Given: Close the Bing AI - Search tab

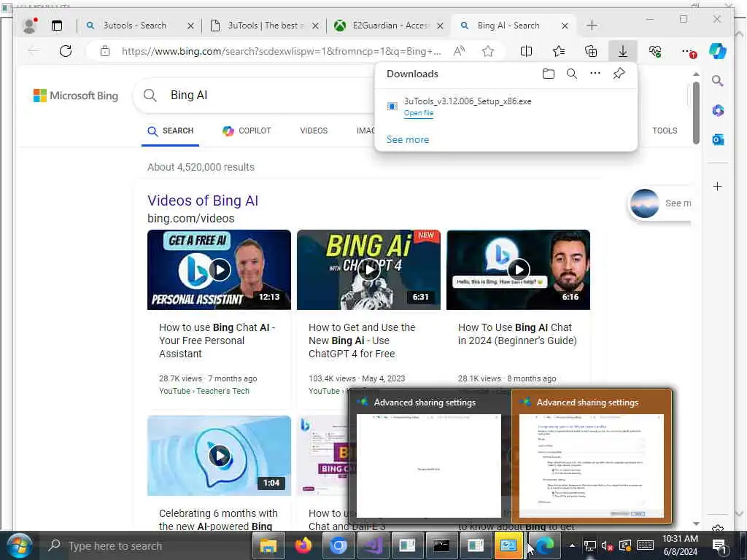Looking at the screenshot, I should point(565,26).
